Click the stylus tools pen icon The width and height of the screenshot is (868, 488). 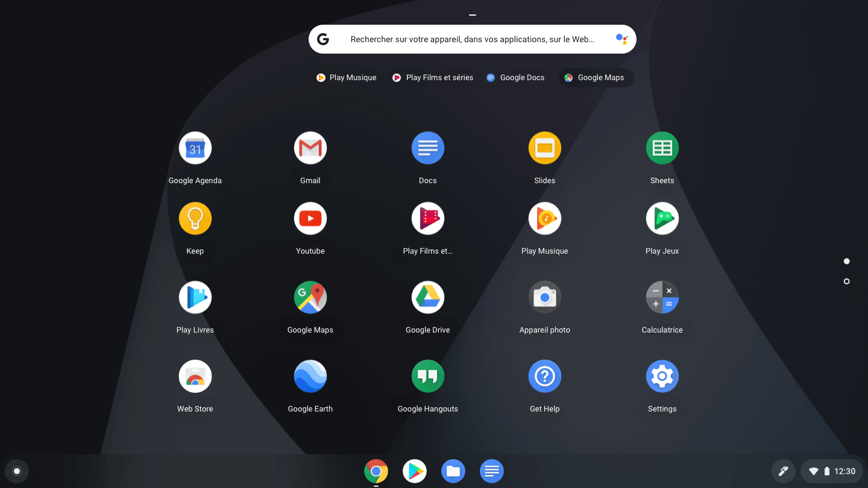point(784,471)
